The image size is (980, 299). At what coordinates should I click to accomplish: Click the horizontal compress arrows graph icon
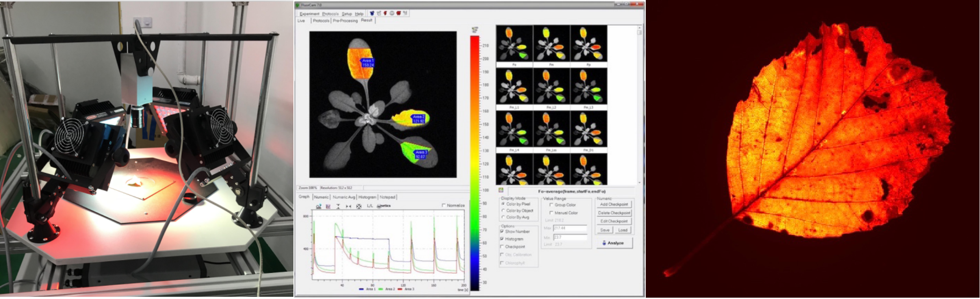tap(348, 206)
